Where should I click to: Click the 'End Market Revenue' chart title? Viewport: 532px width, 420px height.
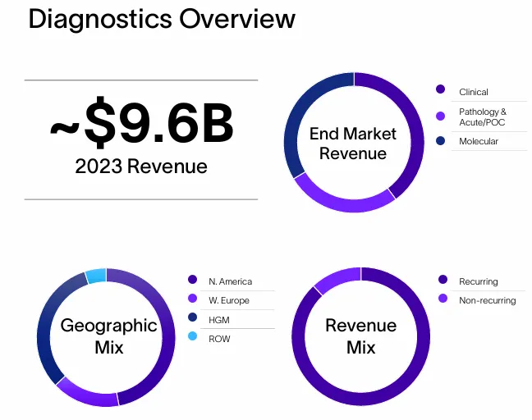tap(353, 144)
